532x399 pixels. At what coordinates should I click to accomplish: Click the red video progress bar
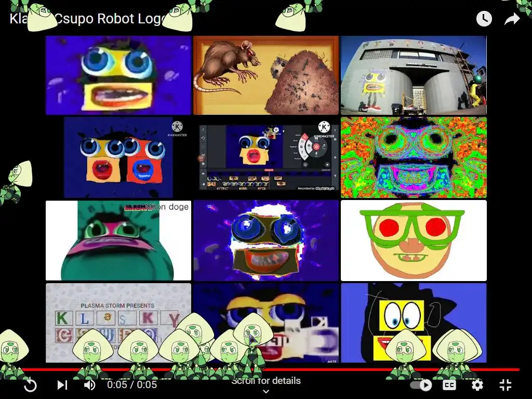(266, 369)
